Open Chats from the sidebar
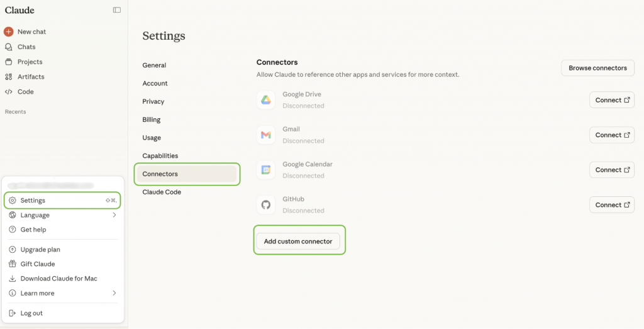Viewport: 644px width, 329px height. (x=26, y=47)
